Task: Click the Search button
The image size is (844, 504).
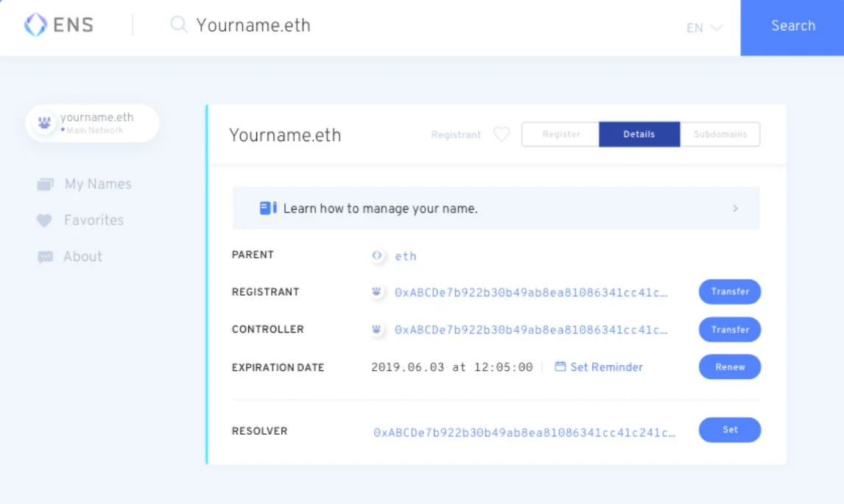Action: tap(792, 27)
